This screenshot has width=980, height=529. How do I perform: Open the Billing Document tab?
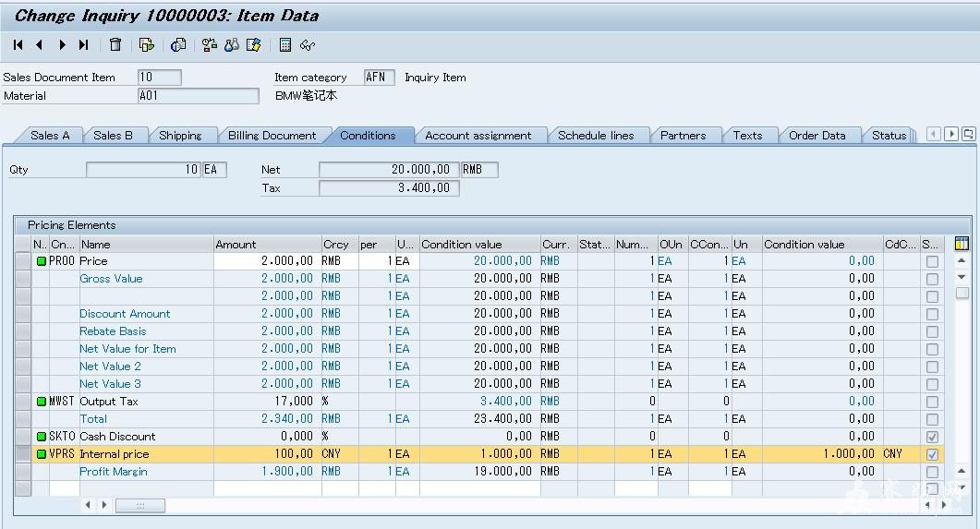272,136
